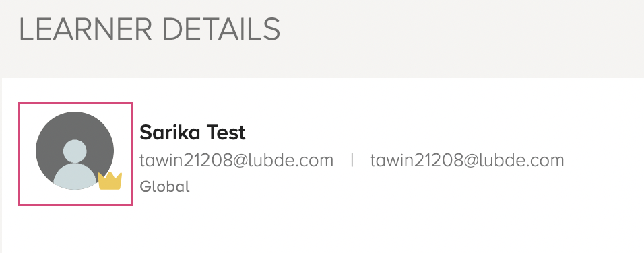Click the grey header band beside the title
Screen dimensions: 644x253
[x=460, y=37]
